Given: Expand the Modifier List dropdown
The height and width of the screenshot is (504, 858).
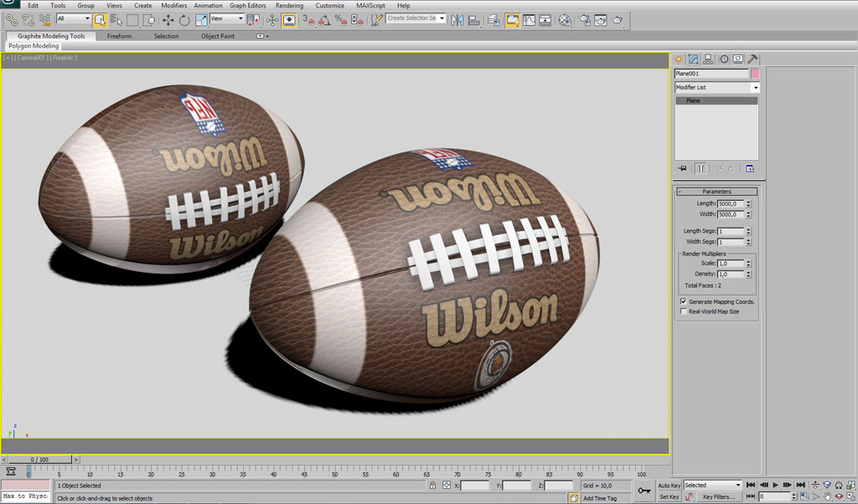Looking at the screenshot, I should click(x=717, y=87).
